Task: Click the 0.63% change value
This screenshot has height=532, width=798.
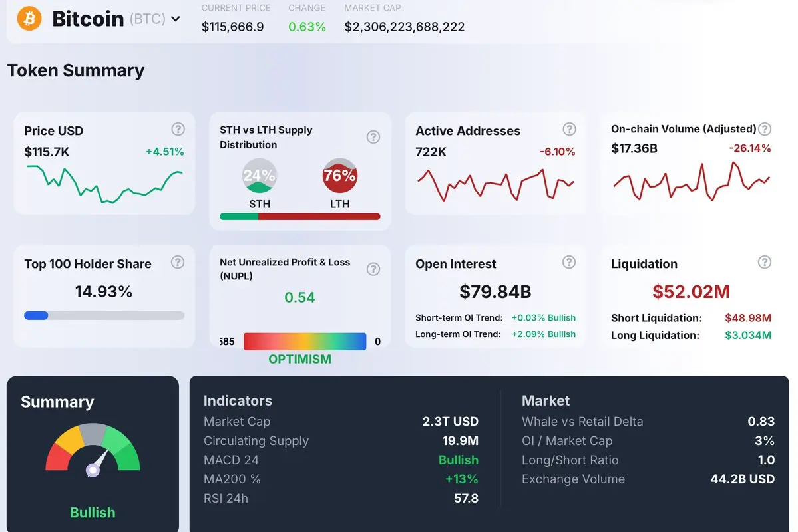Action: [x=307, y=27]
